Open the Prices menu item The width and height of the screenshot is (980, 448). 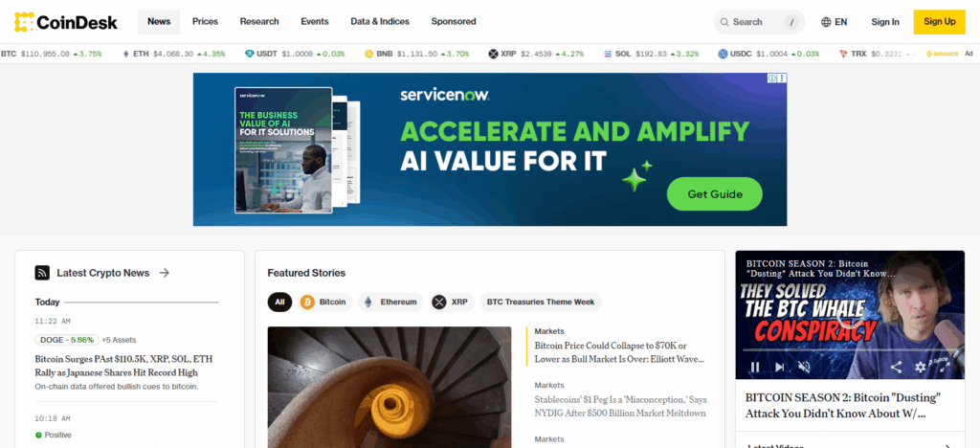[x=205, y=22]
